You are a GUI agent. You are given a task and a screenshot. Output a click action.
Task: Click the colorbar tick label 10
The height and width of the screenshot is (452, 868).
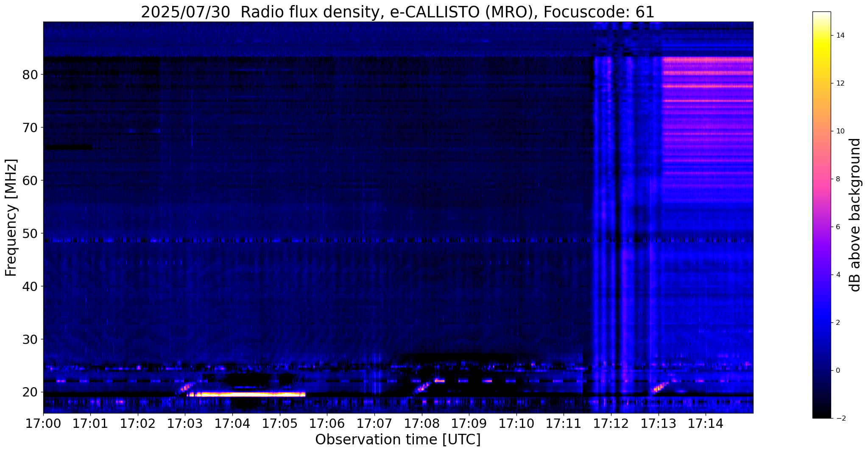pyautogui.click(x=840, y=131)
